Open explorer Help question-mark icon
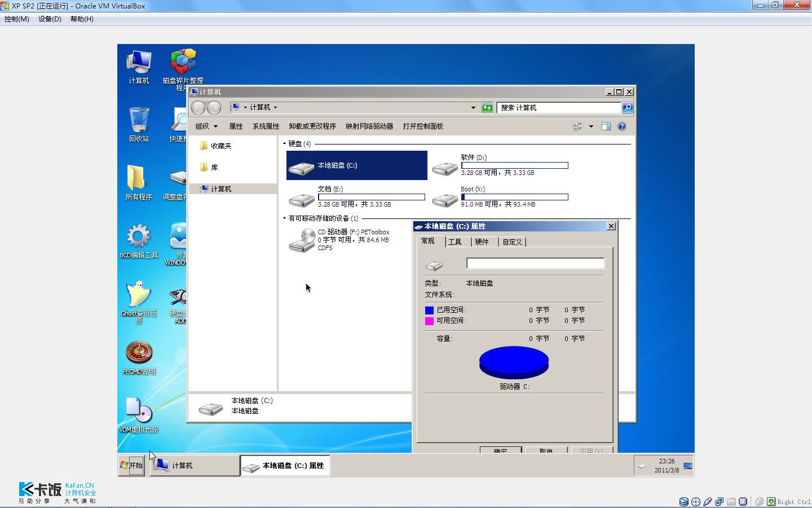Image resolution: width=812 pixels, height=508 pixels. coord(621,126)
